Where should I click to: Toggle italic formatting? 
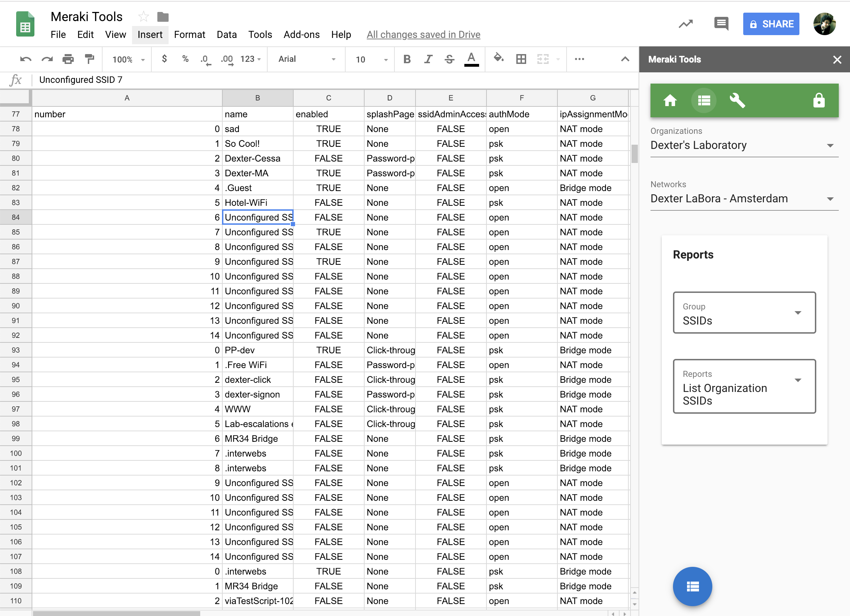coord(428,59)
